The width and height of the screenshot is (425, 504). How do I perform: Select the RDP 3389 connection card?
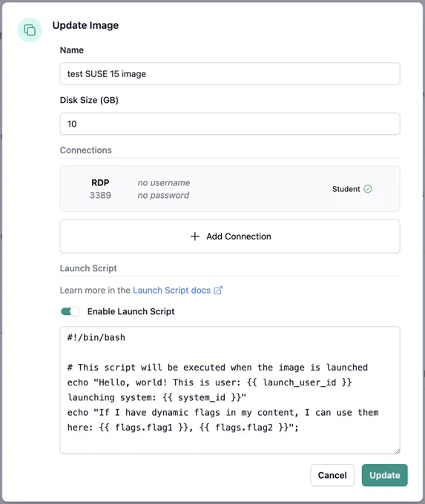tap(230, 189)
